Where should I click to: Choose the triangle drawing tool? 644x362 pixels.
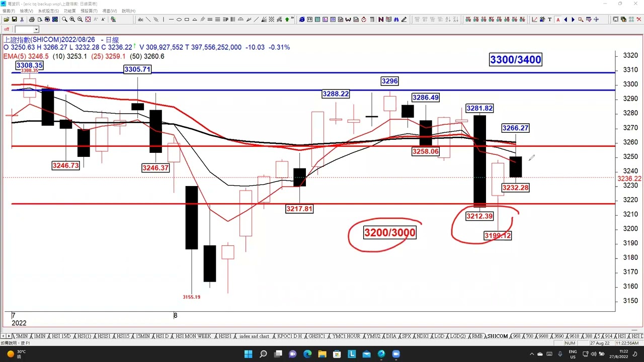click(194, 20)
